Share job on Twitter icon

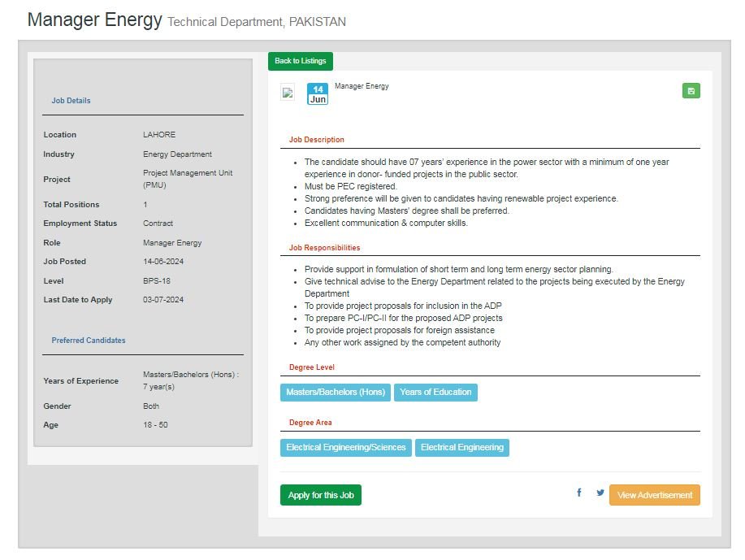click(600, 493)
